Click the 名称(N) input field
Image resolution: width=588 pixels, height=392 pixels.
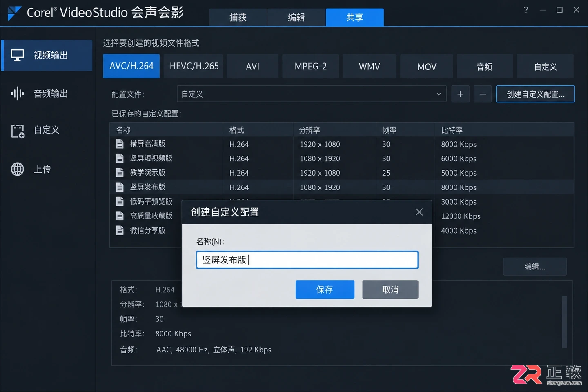(307, 260)
